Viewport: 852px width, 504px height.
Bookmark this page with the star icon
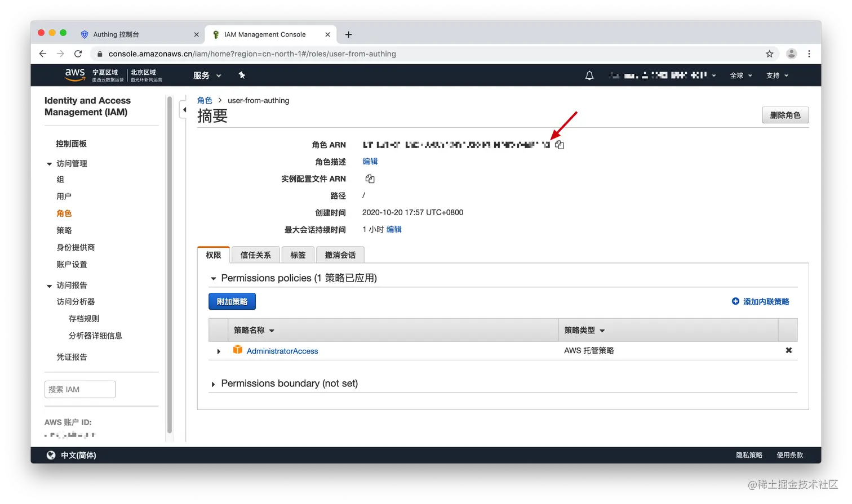pyautogui.click(x=769, y=53)
